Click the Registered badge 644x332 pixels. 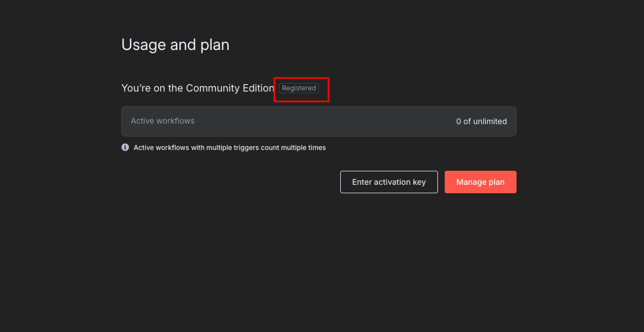point(299,88)
